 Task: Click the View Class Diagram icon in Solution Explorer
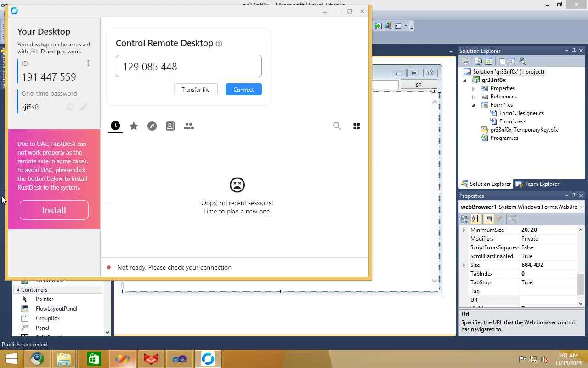(x=522, y=61)
